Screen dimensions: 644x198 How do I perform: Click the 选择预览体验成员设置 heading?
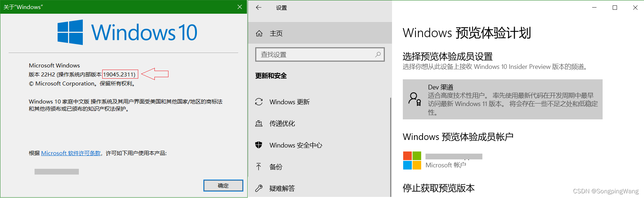tap(447, 56)
